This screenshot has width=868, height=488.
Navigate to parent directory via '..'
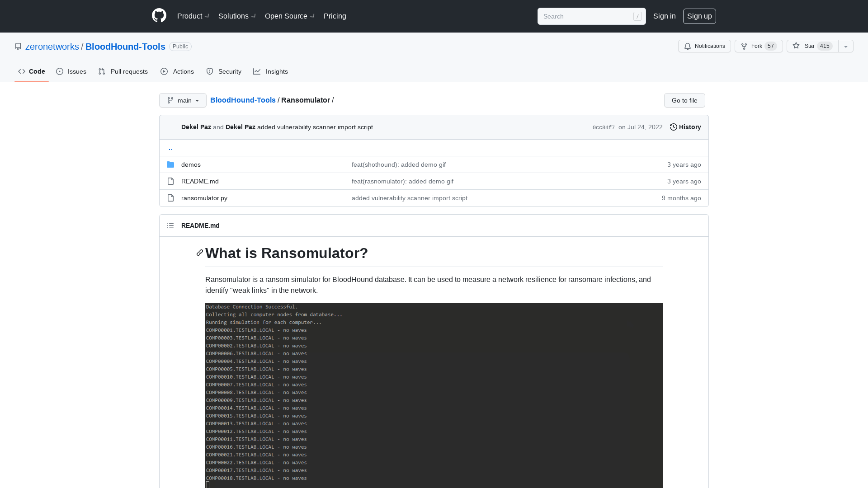pyautogui.click(x=170, y=148)
